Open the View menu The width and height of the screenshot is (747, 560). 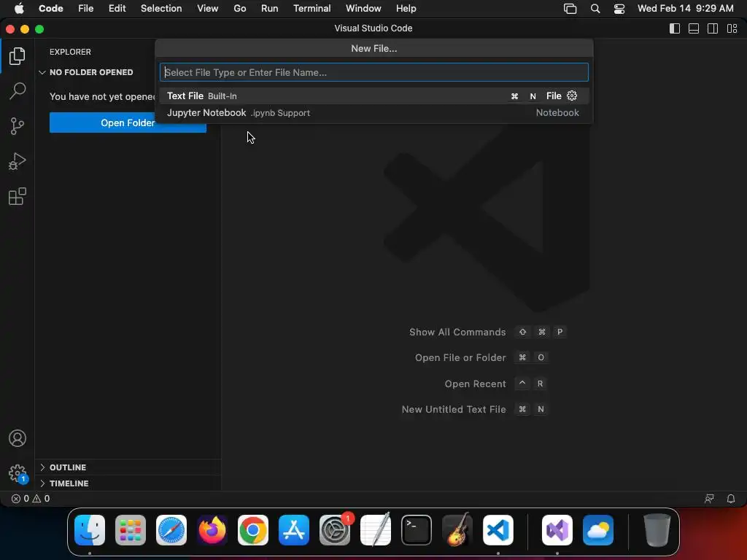coord(208,9)
